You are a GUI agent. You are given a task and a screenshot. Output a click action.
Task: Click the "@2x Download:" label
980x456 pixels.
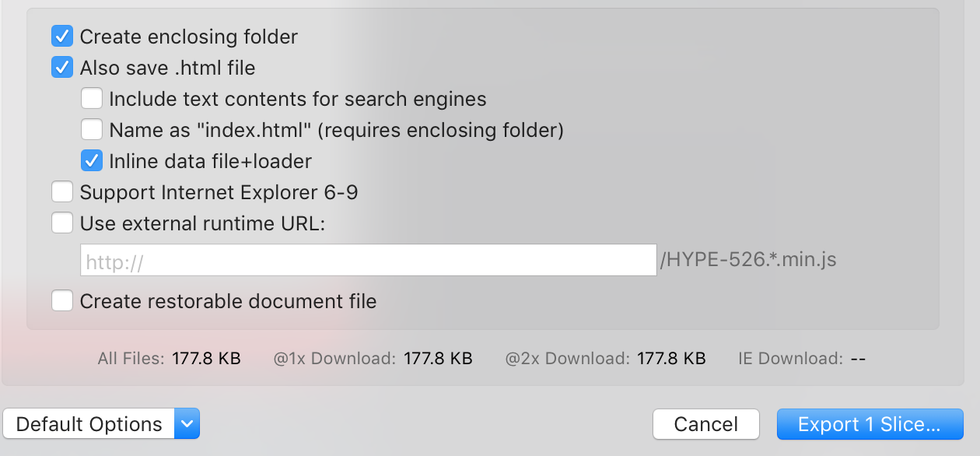567,359
